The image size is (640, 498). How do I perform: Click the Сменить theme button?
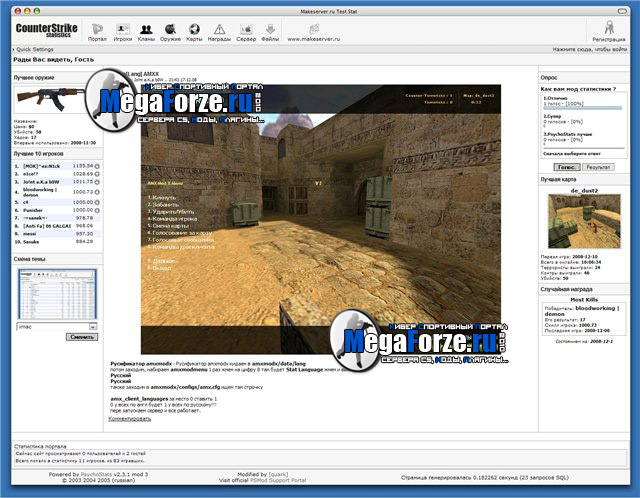coord(82,337)
